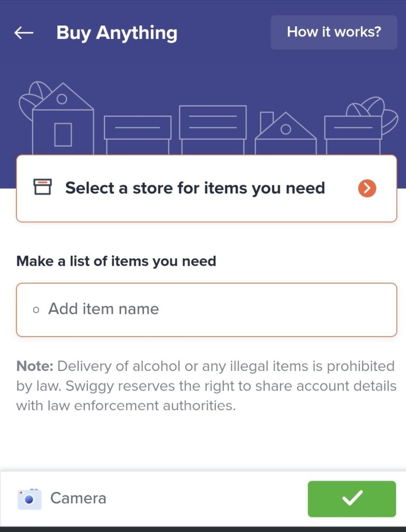Image resolution: width=406 pixels, height=532 pixels.
Task: Open store selection via orange chevron
Action: 367,188
